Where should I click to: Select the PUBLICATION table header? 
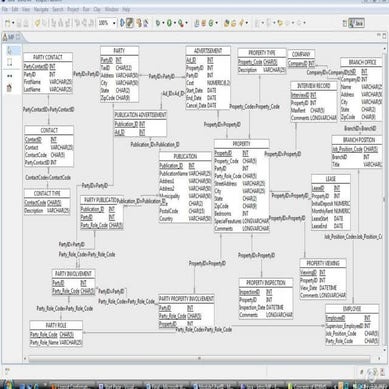[x=185, y=156]
